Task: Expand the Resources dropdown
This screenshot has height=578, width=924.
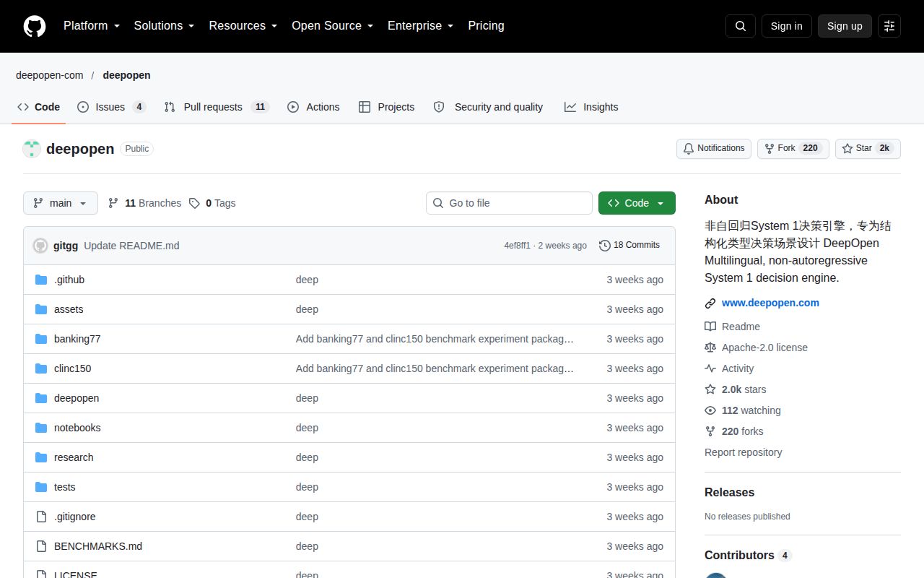Action: [x=243, y=26]
